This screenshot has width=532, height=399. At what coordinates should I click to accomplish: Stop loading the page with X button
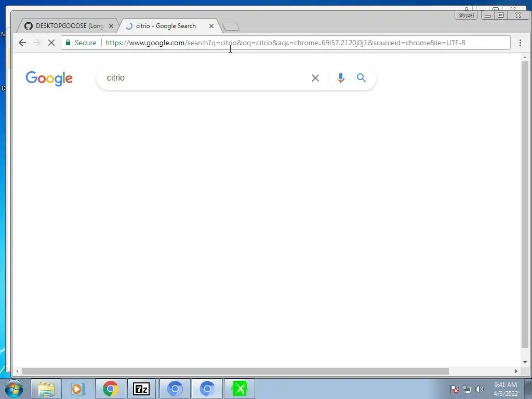pos(51,43)
